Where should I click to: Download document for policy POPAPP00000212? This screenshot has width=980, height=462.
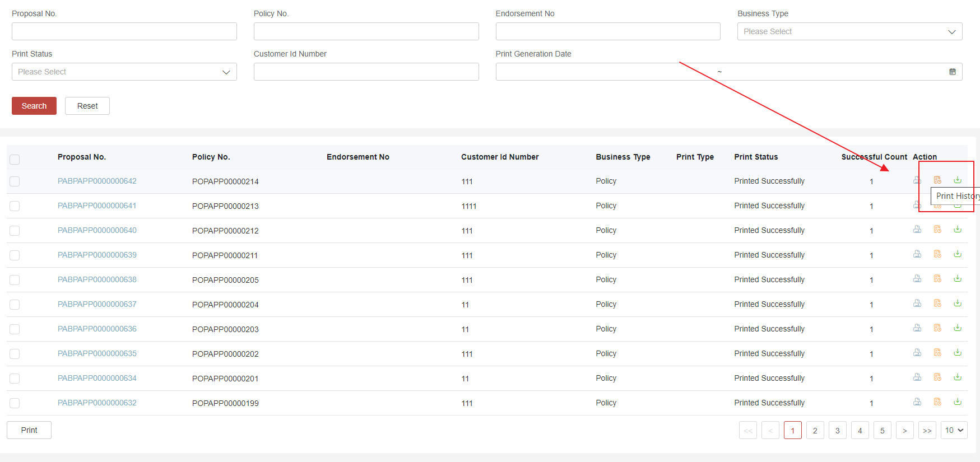coord(958,230)
